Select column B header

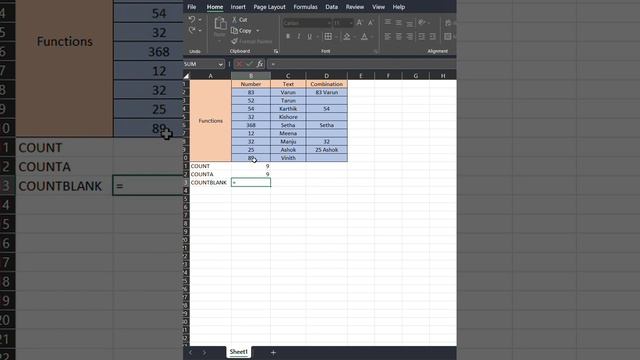click(251, 76)
